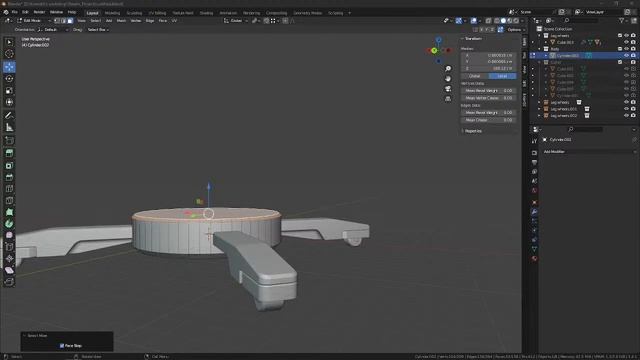Switch to Sculpting workspace tab
This screenshot has width=640, height=360.
pos(134,13)
